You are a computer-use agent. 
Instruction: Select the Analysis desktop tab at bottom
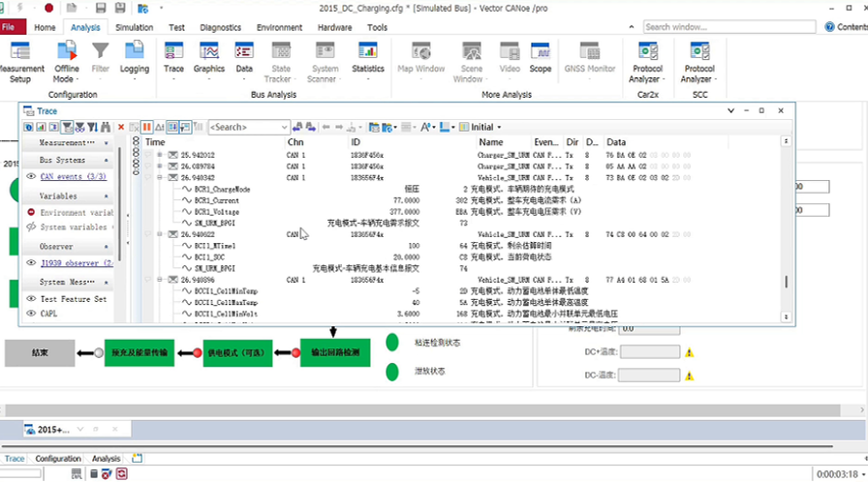[x=106, y=458]
